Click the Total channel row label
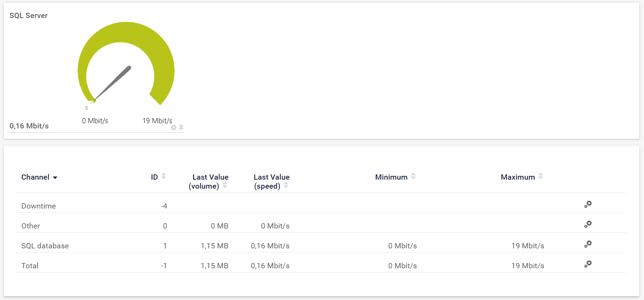This screenshot has height=300, width=644. coord(30,266)
